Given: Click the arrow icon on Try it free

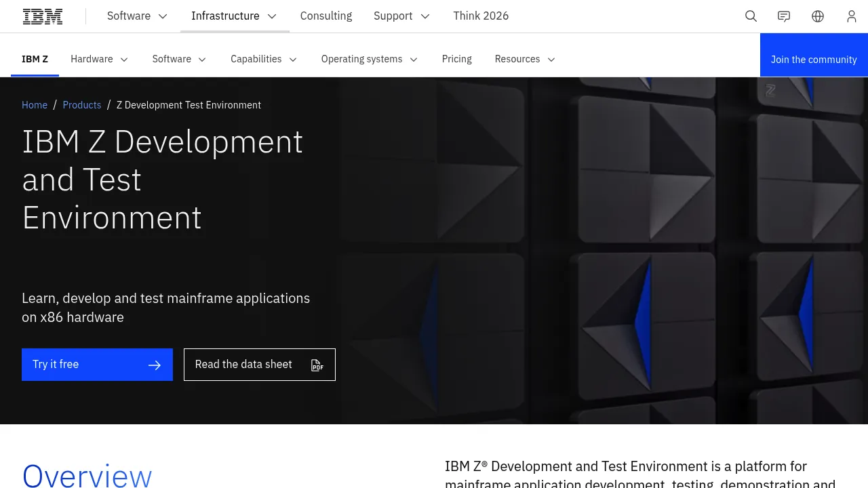Looking at the screenshot, I should 155,365.
